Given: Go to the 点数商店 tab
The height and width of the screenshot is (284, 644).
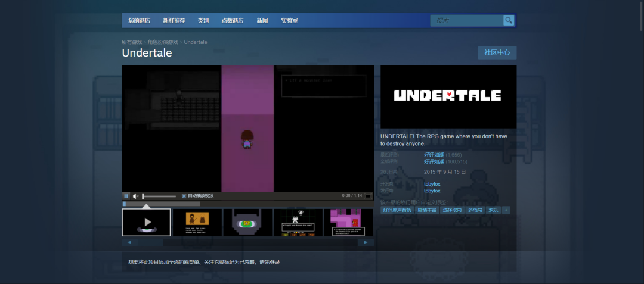Looking at the screenshot, I should tap(233, 20).
